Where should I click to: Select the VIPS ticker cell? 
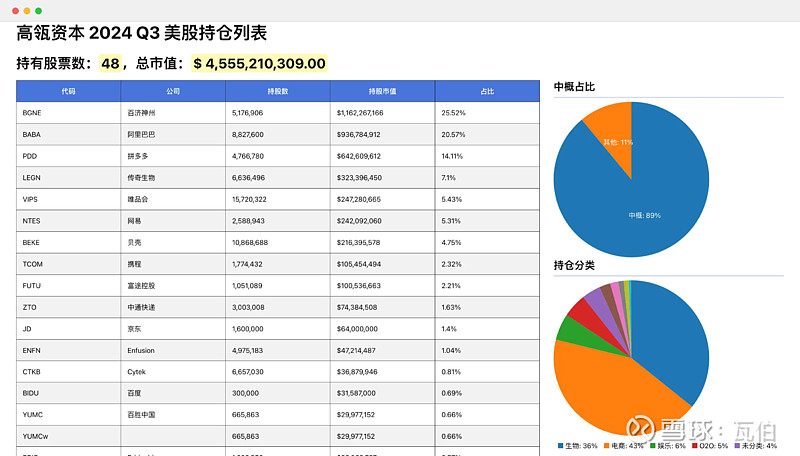(68, 199)
